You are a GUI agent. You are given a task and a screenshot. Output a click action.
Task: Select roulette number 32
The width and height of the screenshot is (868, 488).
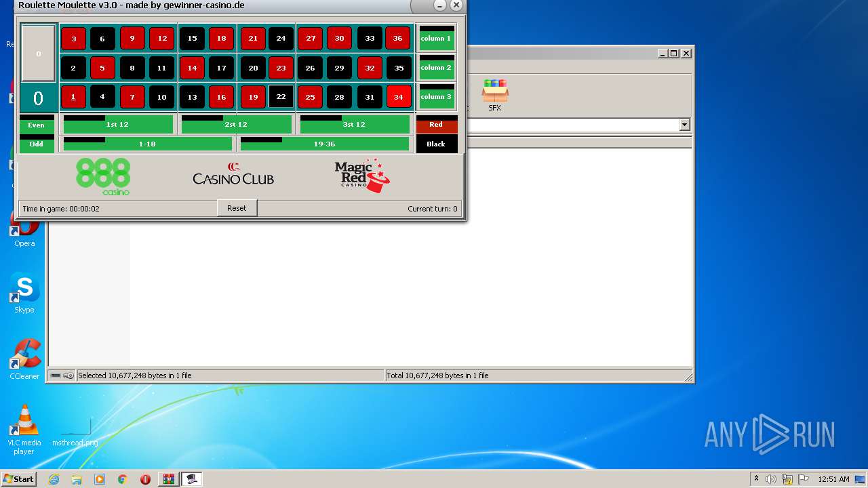click(370, 68)
